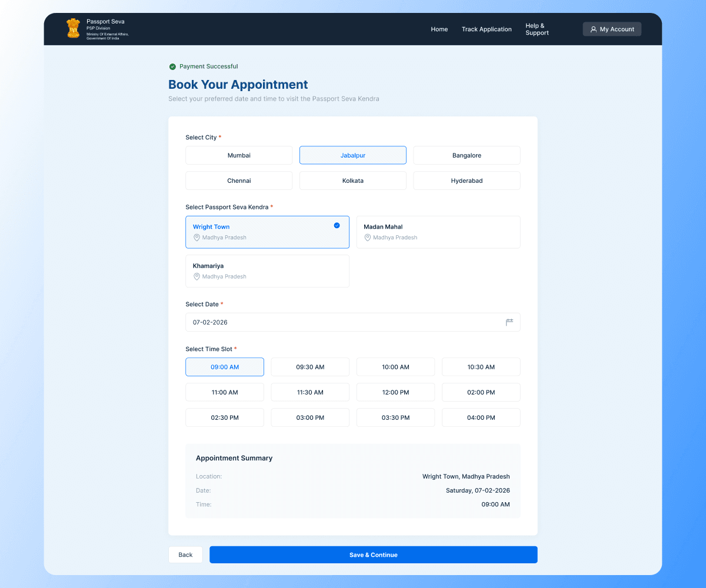Image resolution: width=706 pixels, height=588 pixels.
Task: Select Hyderabad as the city
Action: tap(467, 181)
